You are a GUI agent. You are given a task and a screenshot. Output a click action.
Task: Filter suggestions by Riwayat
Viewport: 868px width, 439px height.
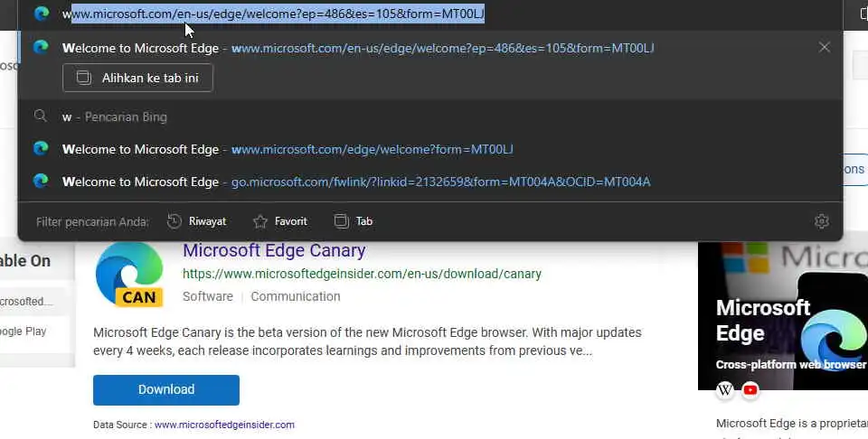point(196,221)
